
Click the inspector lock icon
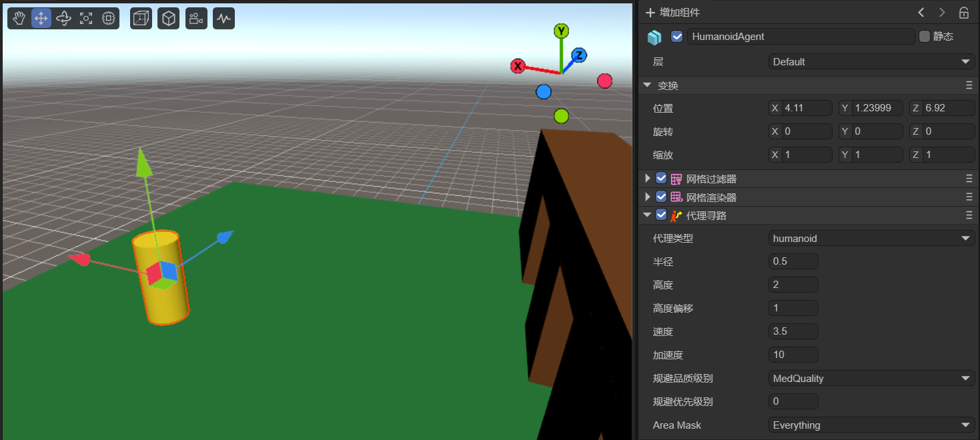pos(963,13)
